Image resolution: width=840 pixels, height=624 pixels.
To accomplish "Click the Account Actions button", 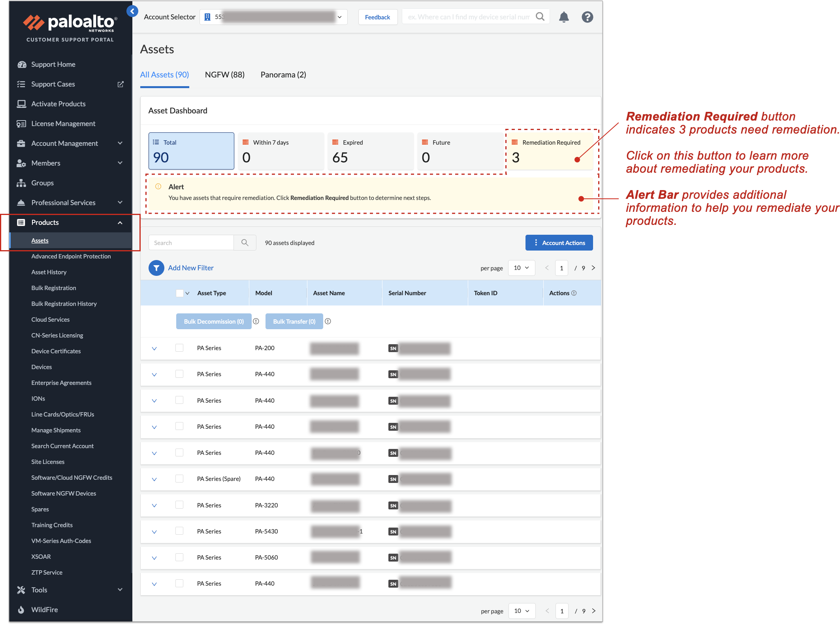I will 559,243.
